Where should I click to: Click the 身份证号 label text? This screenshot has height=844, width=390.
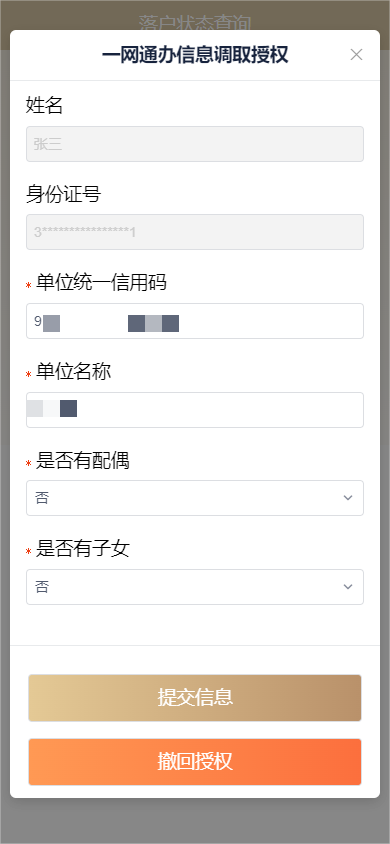(63, 194)
